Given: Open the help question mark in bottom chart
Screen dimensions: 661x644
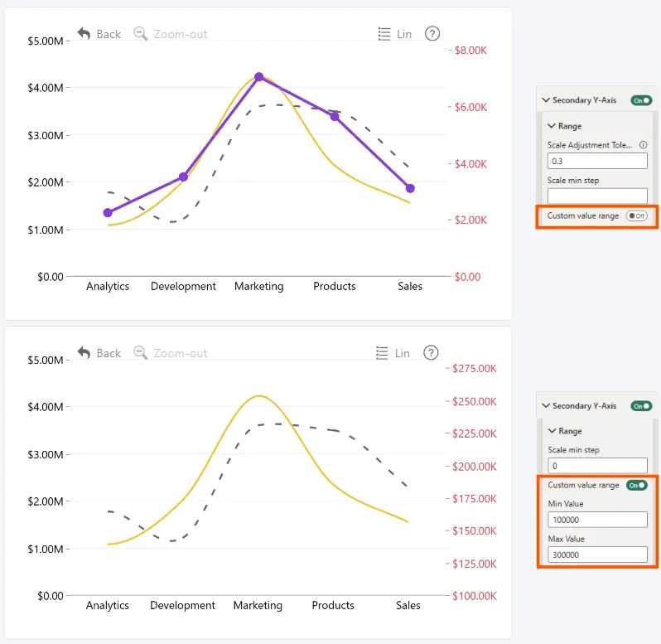Looking at the screenshot, I should tap(431, 352).
